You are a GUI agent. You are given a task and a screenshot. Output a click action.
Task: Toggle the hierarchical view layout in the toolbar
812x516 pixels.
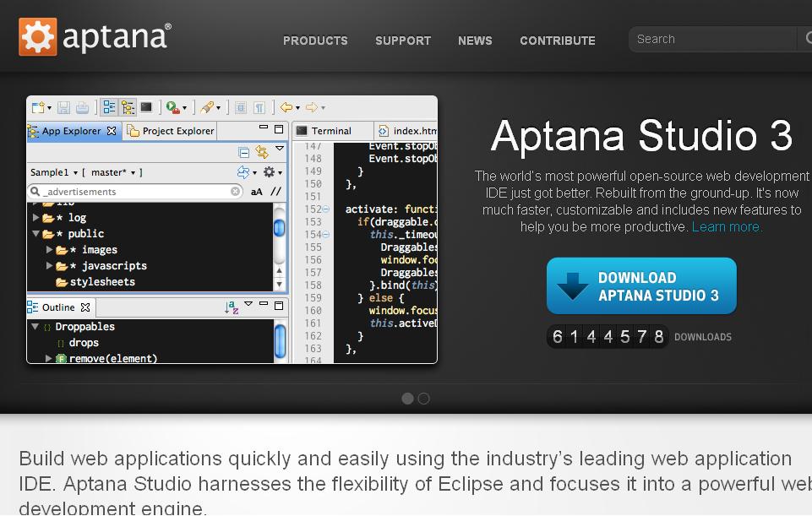128,106
